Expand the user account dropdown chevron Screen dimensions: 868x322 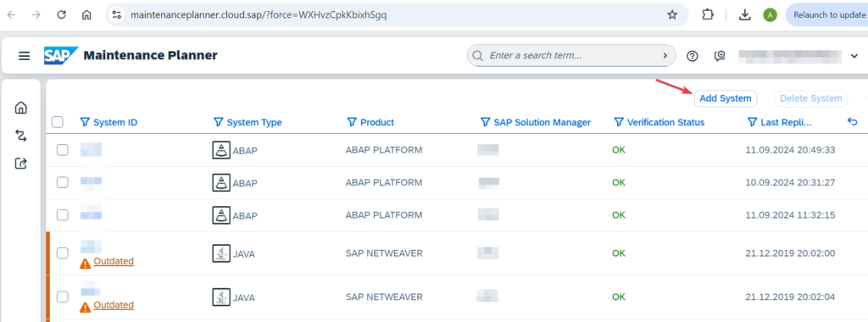[x=854, y=56]
